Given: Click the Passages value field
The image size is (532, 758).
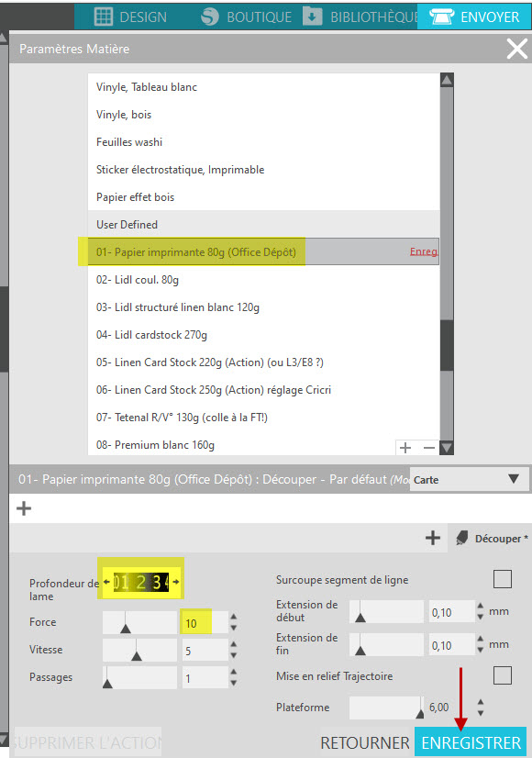Looking at the screenshot, I should [205, 678].
